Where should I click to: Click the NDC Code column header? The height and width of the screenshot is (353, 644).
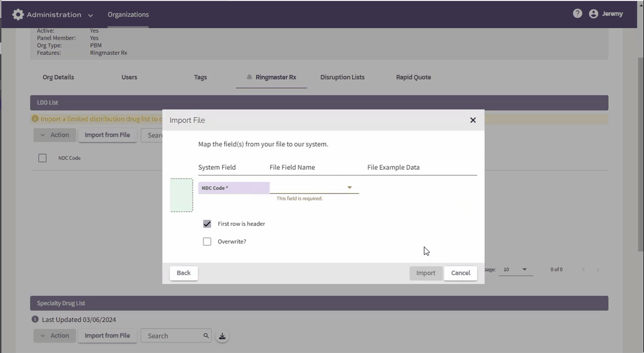(69, 158)
